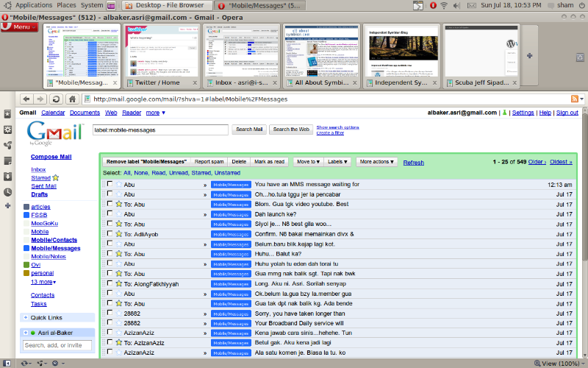Open the Widgets gear panel icon

click(7, 130)
